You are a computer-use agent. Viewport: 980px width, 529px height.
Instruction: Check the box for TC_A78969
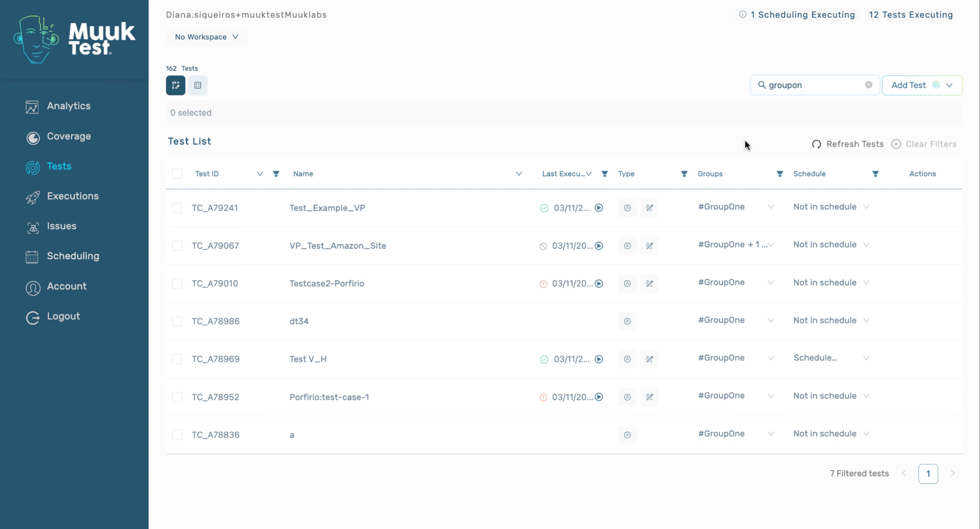pyautogui.click(x=177, y=359)
